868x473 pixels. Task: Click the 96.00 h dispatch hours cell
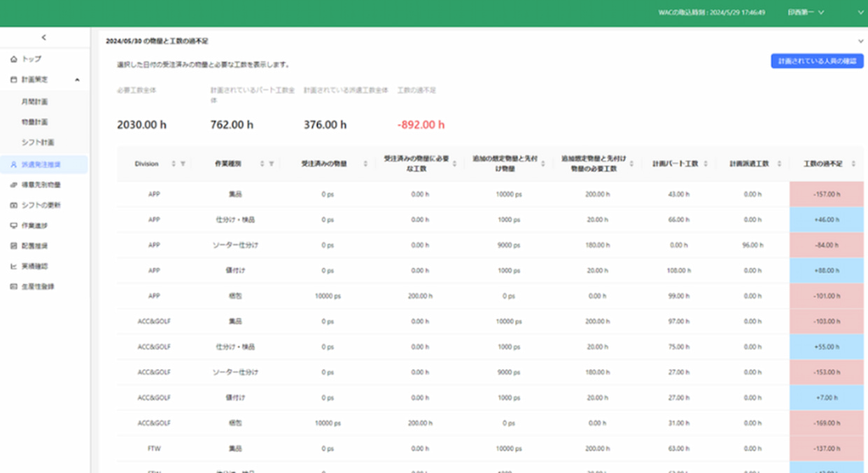click(752, 246)
